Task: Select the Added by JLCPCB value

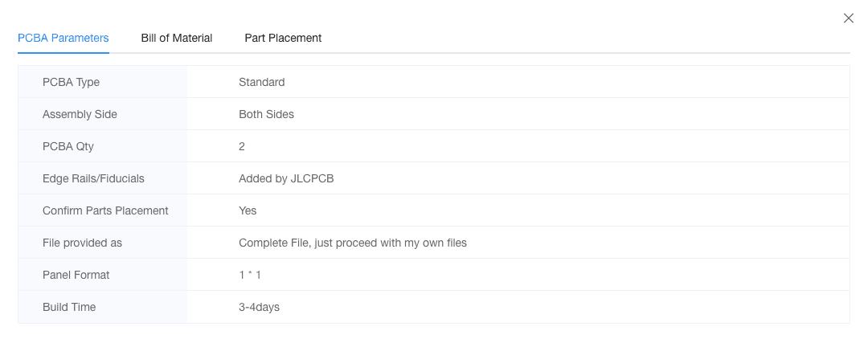Action: pos(286,178)
